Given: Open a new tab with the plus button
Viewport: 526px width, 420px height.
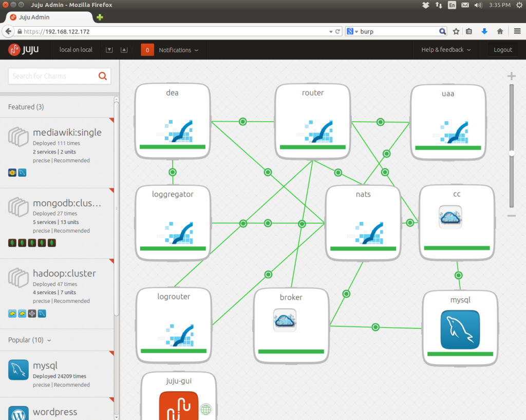Looking at the screenshot, I should pyautogui.click(x=100, y=17).
